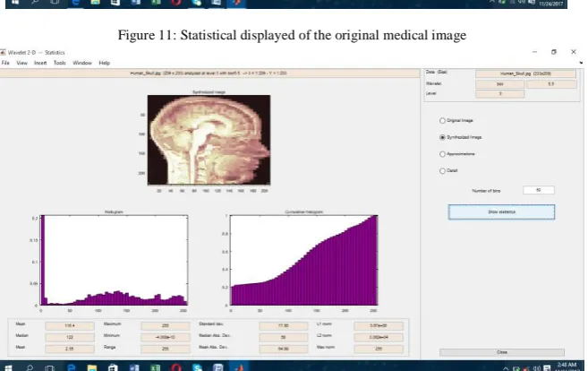Viewport: 588px width, 371px height.
Task: Click the Mean value field 116.4
Action: tap(70, 325)
